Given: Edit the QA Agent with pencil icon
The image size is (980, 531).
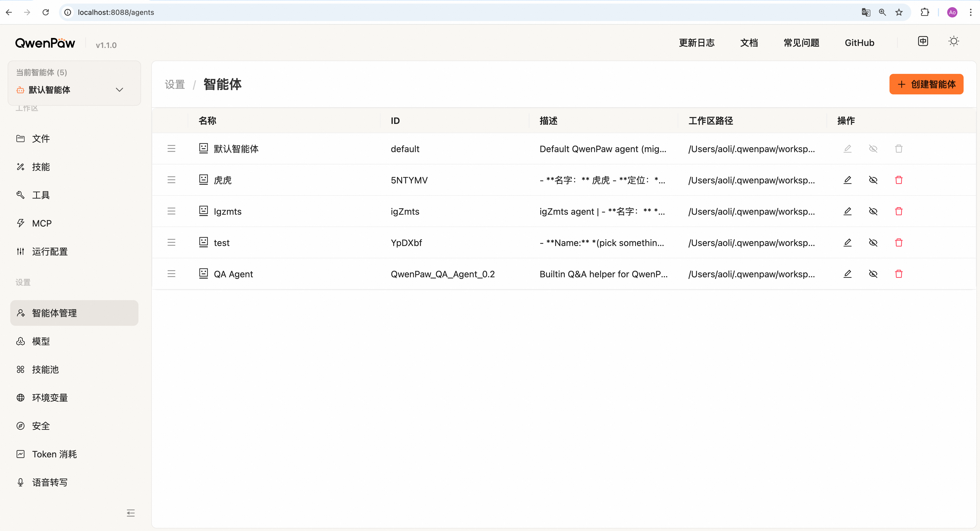Looking at the screenshot, I should tap(847, 273).
